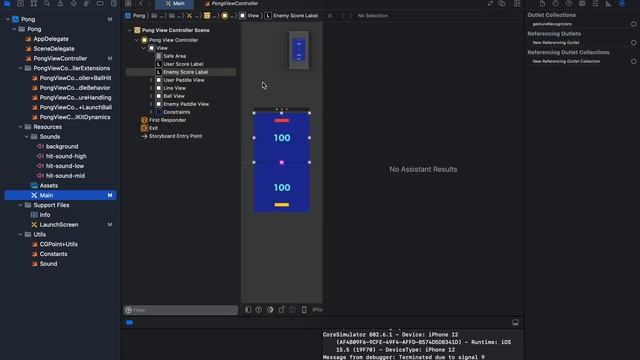The width and height of the screenshot is (640, 360).
Task: Select the Assets catalog
Action: [49, 185]
